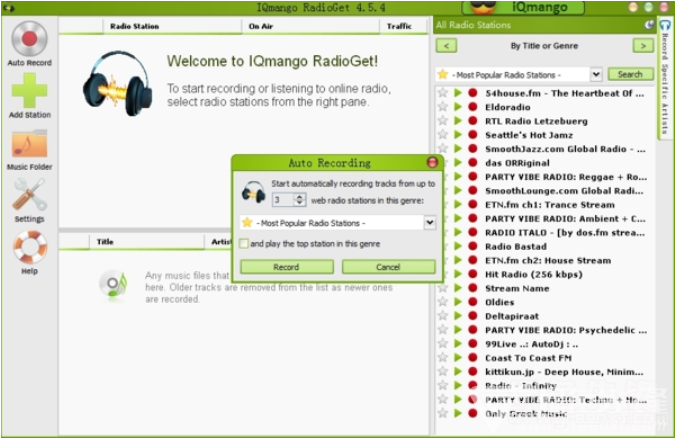This screenshot has height=439, width=677.
Task: Select ETN.fm ch2: House Stream row
Action: (545, 260)
